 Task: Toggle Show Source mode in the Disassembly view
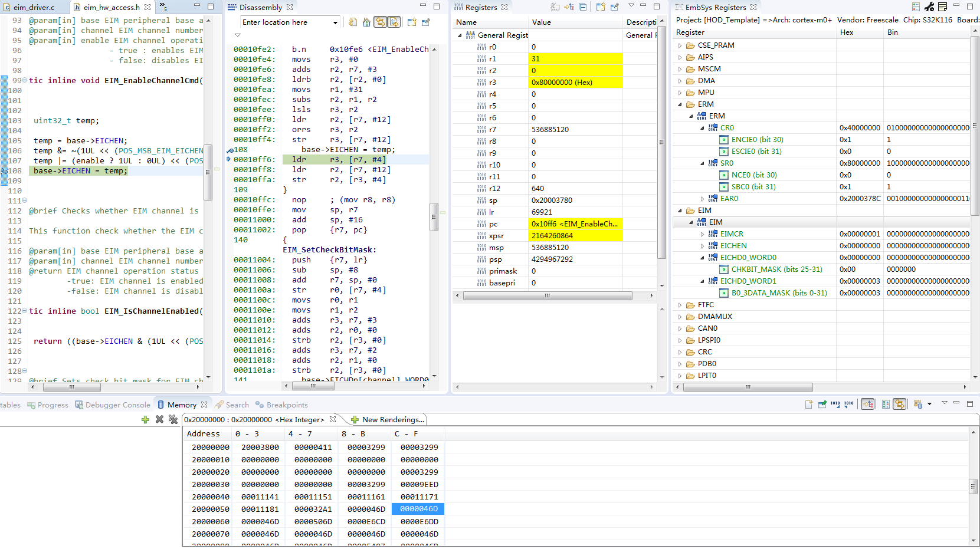[x=394, y=22]
